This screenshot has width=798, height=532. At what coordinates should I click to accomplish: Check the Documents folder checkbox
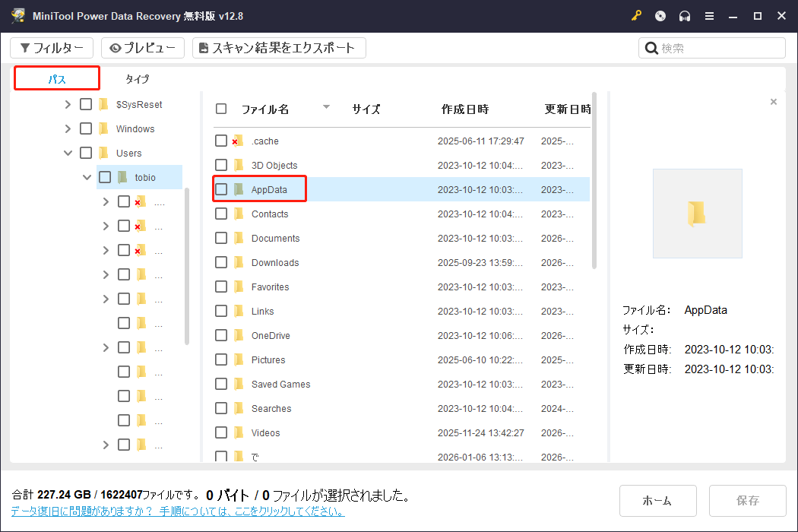[x=221, y=238]
